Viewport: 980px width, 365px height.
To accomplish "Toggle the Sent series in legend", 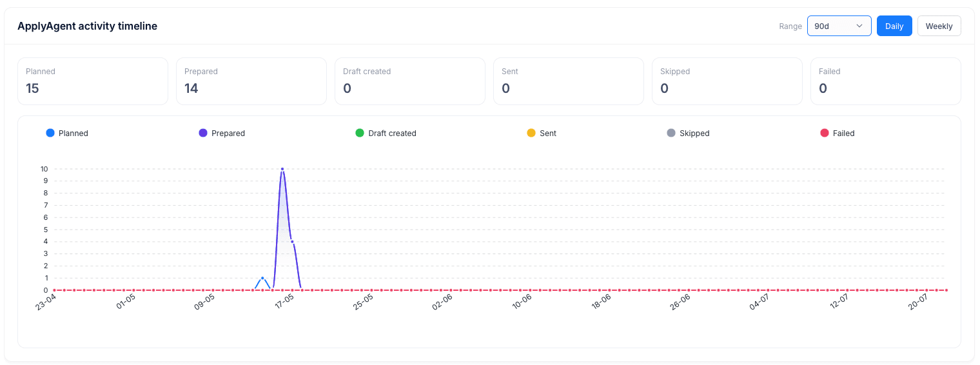I will click(x=542, y=133).
